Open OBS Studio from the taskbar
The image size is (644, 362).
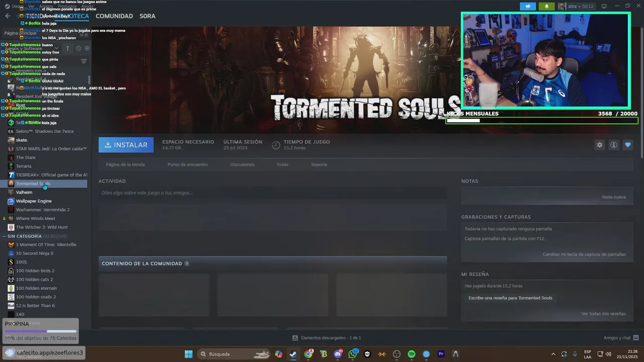(x=397, y=354)
